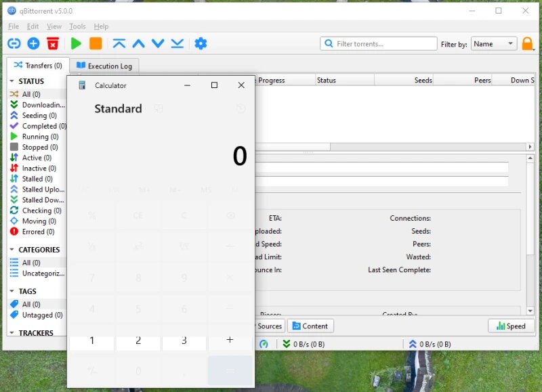Select Stalled Uploading status filter
The image size is (542, 392).
(x=37, y=190)
